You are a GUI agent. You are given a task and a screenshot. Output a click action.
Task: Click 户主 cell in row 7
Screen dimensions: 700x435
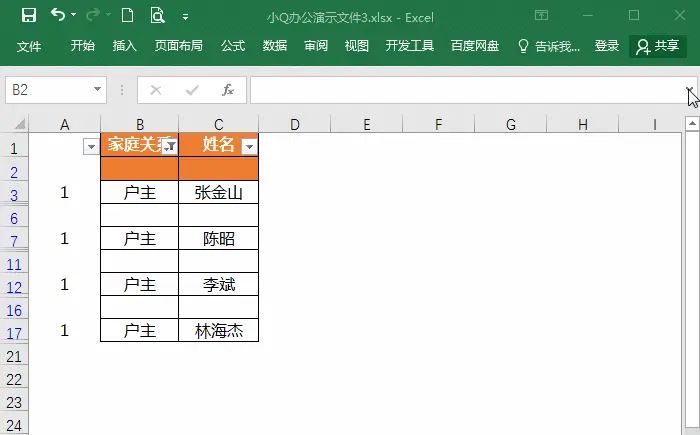point(140,238)
